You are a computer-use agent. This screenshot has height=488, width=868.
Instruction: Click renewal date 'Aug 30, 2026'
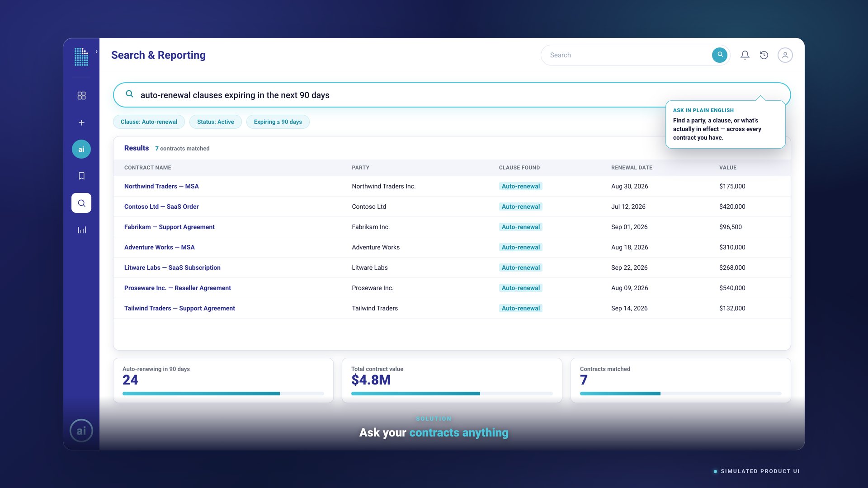click(629, 186)
